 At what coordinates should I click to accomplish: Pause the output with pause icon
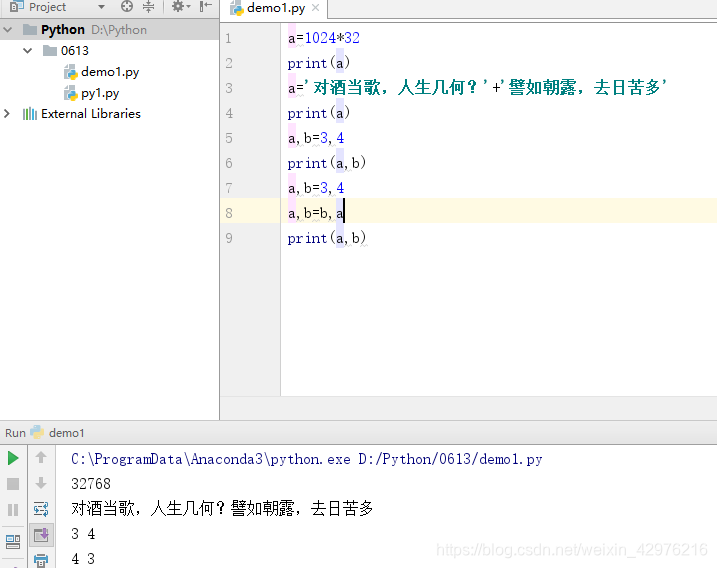13,509
